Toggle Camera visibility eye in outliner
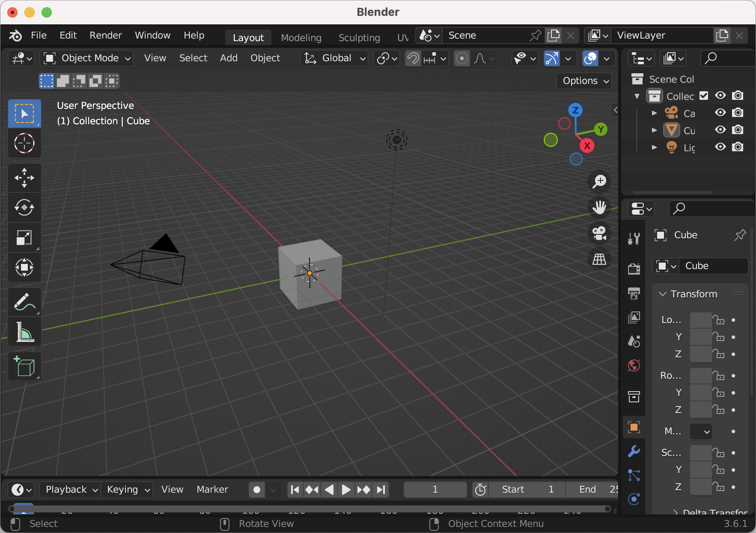 tap(720, 113)
